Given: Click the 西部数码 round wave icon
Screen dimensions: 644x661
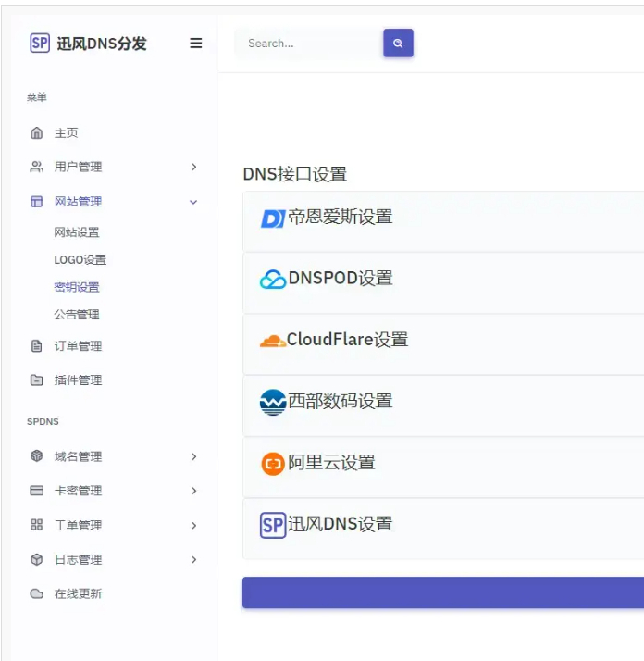Looking at the screenshot, I should pos(273,402).
